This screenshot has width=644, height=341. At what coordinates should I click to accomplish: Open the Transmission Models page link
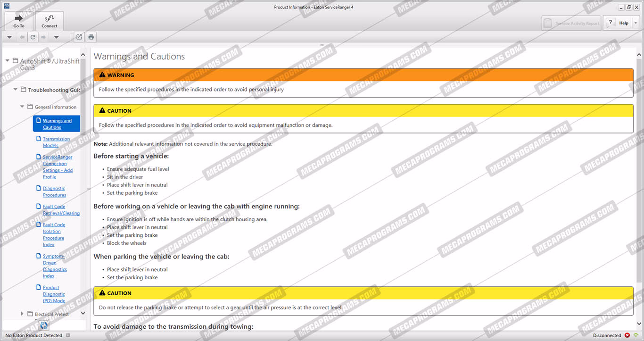pos(56,142)
